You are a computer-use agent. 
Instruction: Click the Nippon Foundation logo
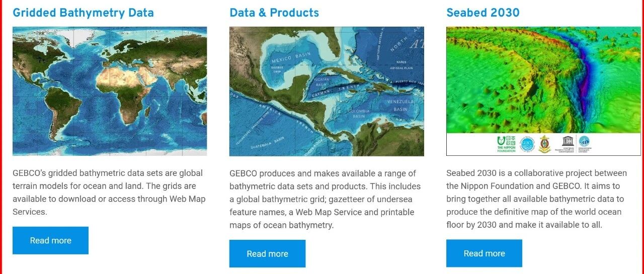(506, 144)
